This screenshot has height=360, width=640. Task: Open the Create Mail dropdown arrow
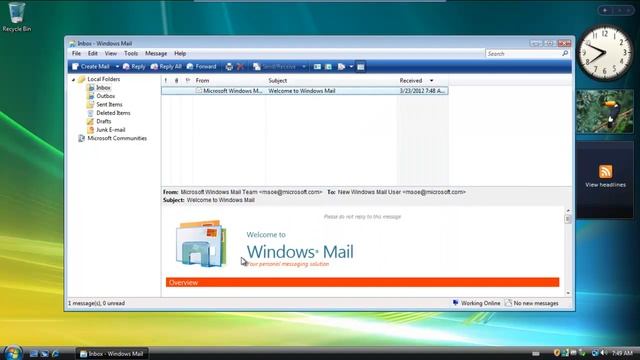117,67
